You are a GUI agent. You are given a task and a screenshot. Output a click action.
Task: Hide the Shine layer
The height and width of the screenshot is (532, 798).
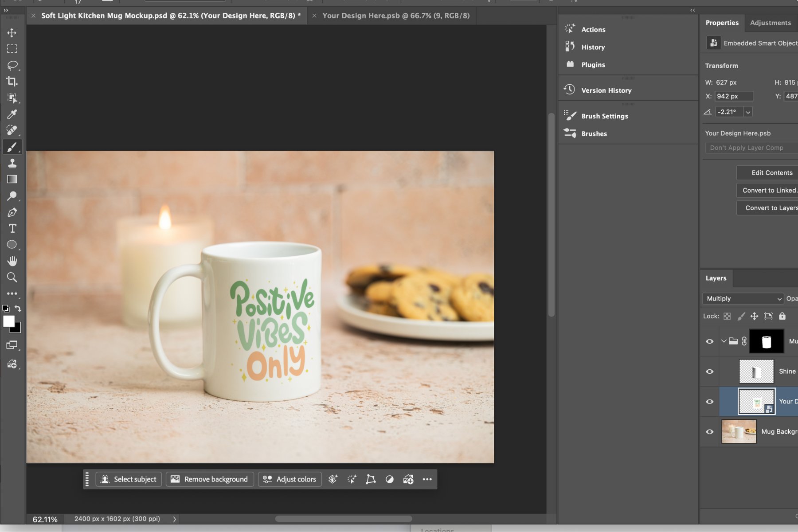click(x=709, y=372)
